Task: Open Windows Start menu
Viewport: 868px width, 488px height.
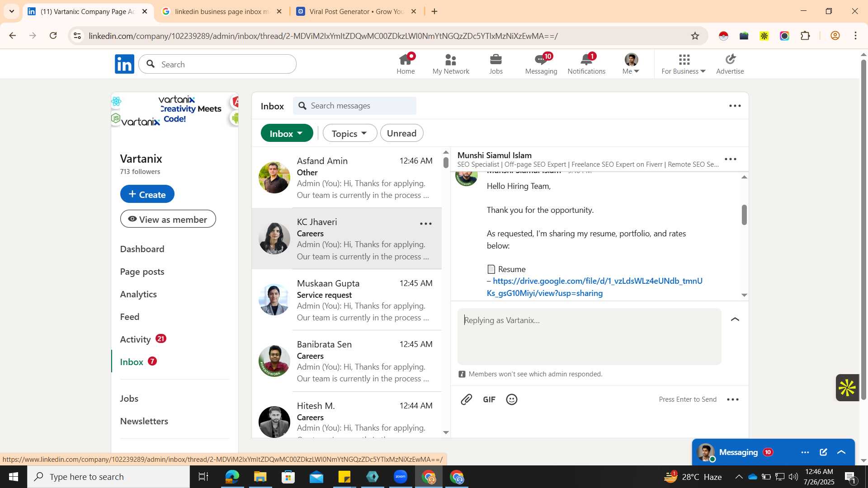Action: [14, 477]
